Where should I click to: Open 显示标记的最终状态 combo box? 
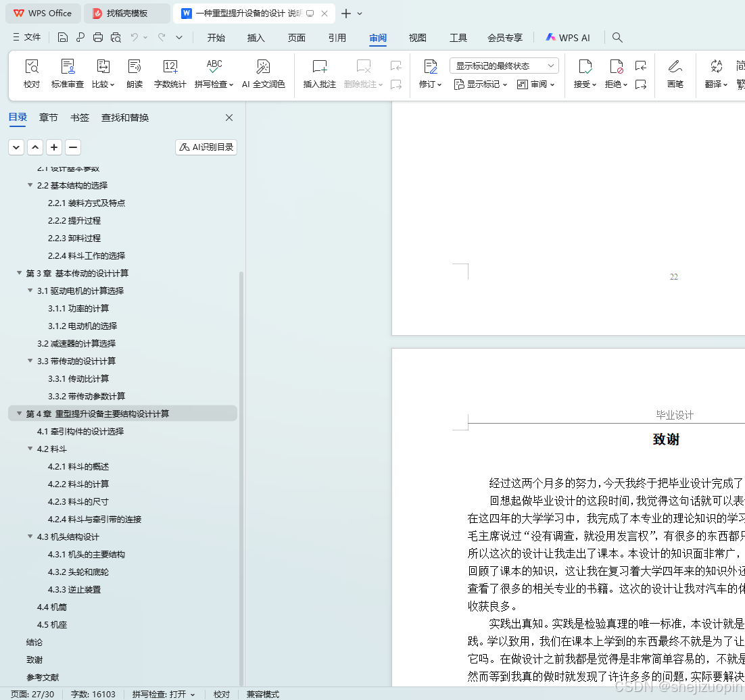click(504, 66)
